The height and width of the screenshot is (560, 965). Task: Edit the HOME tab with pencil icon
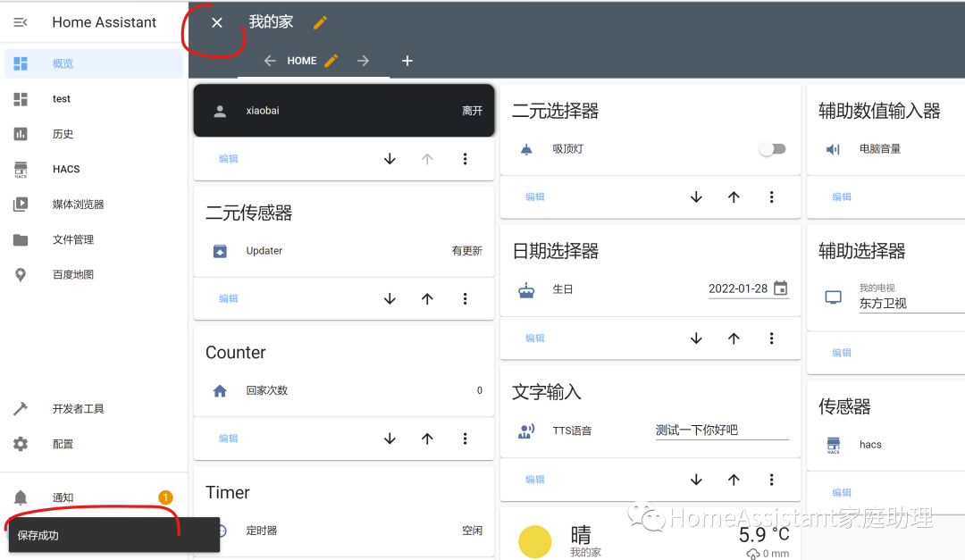331,61
